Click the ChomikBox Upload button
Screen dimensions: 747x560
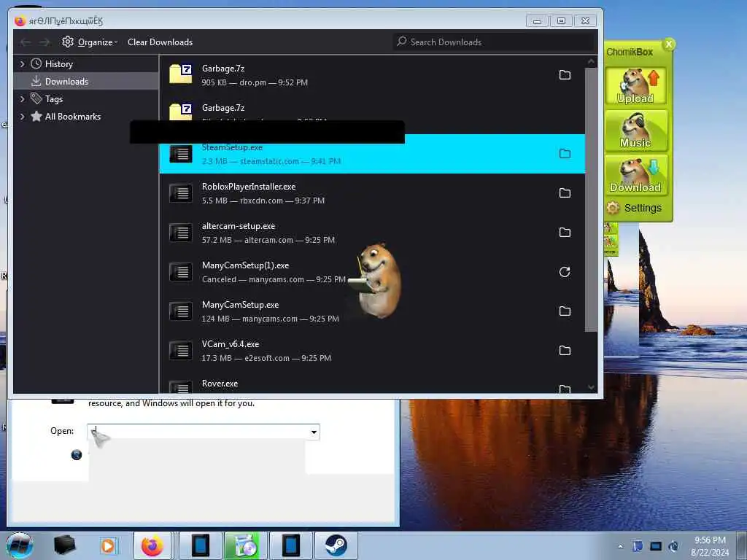pos(636,86)
